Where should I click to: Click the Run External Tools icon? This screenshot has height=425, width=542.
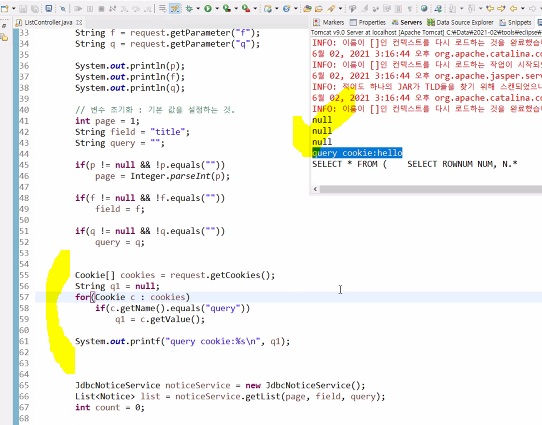click(246, 9)
